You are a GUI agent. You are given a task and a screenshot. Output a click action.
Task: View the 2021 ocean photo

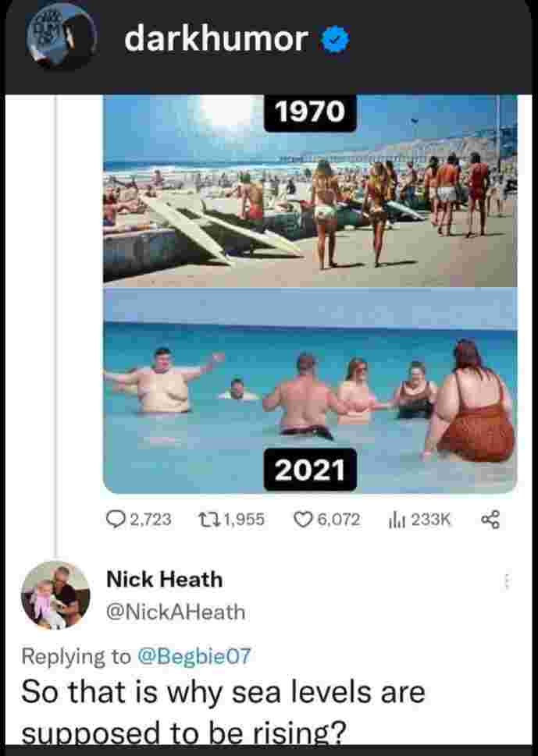coord(310,391)
